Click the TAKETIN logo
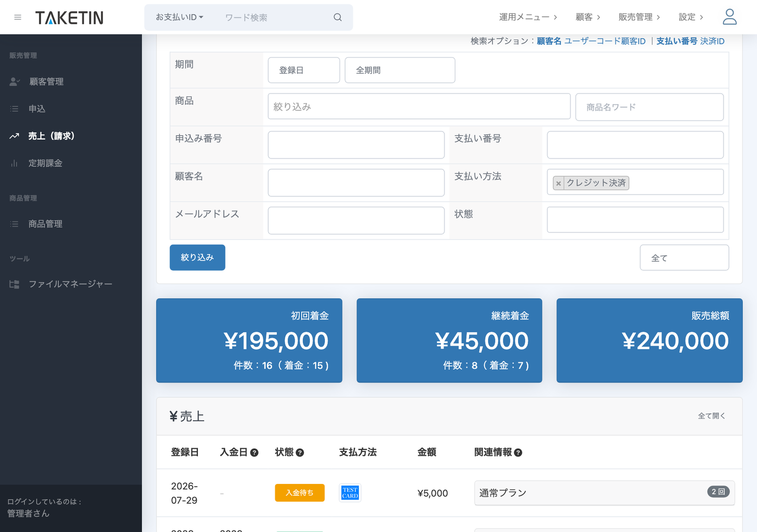757x532 pixels. [69, 18]
